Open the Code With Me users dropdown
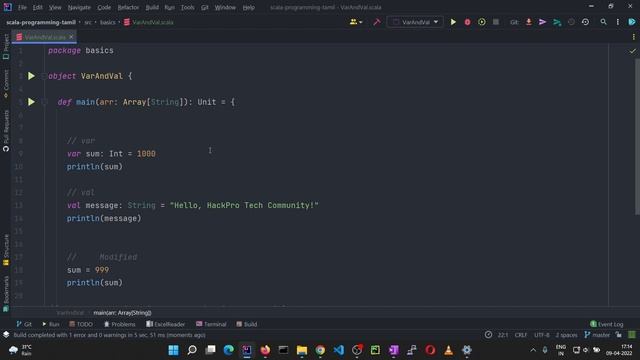Viewport: 640px width, 360px height. pyautogui.click(x=356, y=22)
